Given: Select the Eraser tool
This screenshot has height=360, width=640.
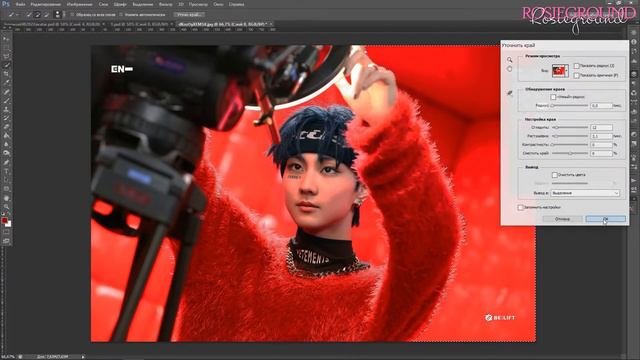Looking at the screenshot, I should [x=6, y=127].
